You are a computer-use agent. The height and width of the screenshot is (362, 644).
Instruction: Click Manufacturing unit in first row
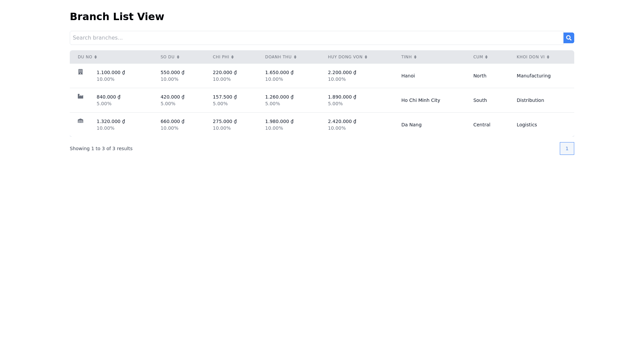coord(533,76)
